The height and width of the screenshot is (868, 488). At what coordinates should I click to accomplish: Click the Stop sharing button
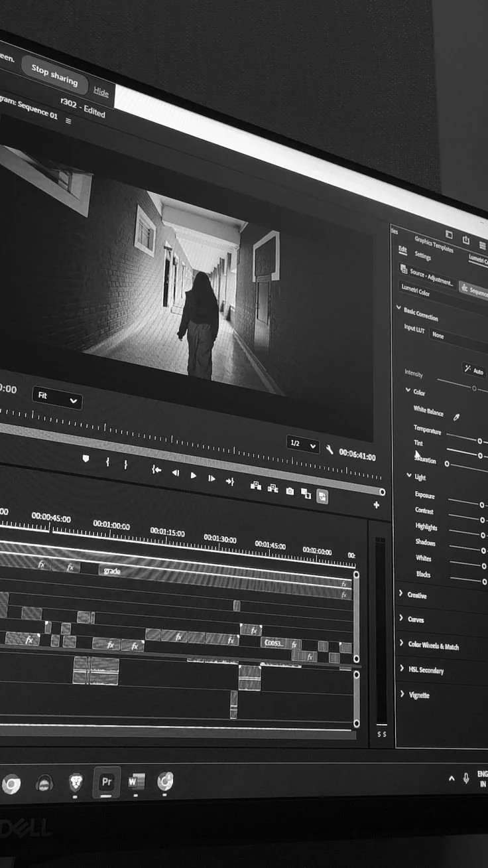(x=54, y=76)
